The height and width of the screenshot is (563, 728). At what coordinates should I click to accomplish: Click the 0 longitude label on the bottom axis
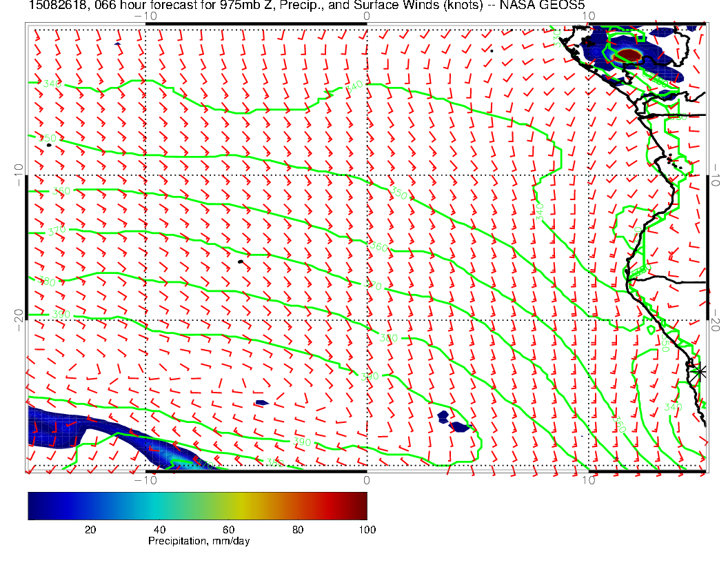[366, 480]
